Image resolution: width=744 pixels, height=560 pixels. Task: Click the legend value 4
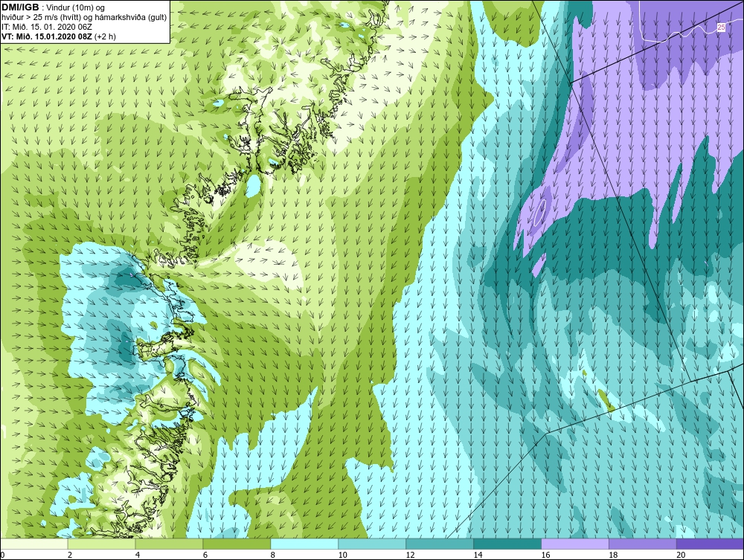point(138,555)
